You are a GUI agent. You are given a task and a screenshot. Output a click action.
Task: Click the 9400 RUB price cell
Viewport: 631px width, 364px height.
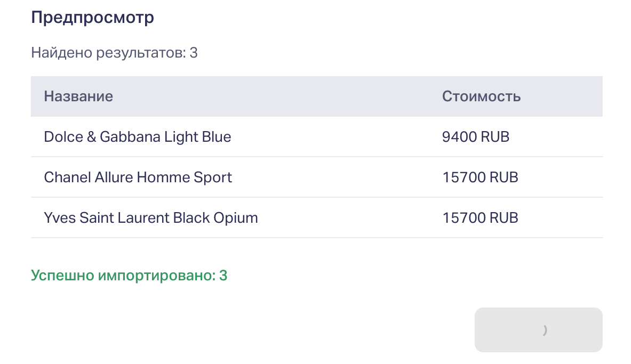click(x=475, y=137)
